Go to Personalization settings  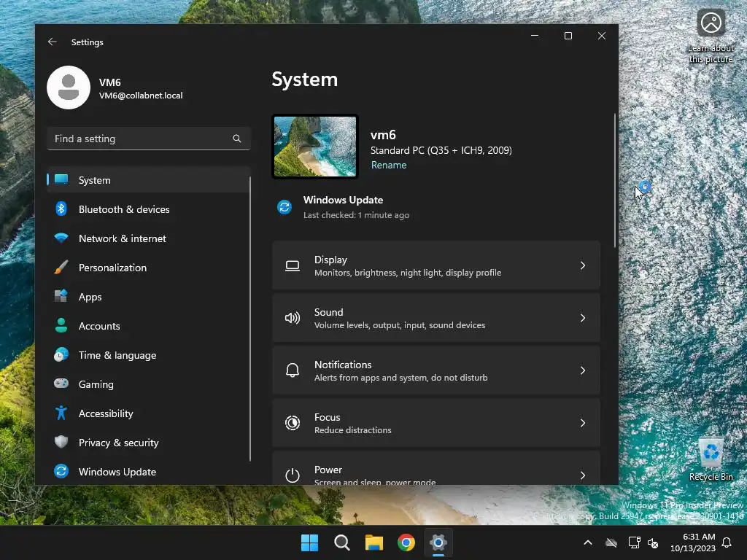pos(149,268)
